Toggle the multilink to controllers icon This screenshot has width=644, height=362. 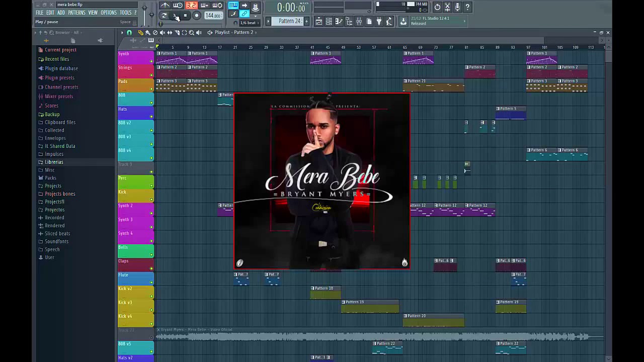[245, 14]
